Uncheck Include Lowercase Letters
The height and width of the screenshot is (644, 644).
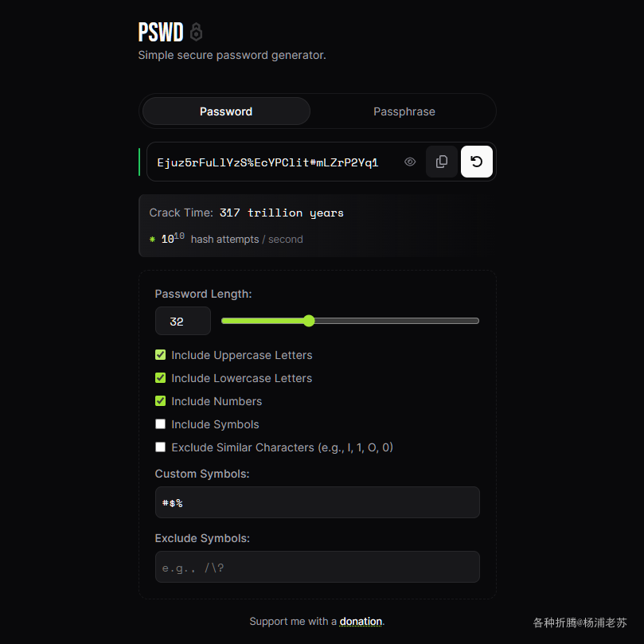click(161, 378)
